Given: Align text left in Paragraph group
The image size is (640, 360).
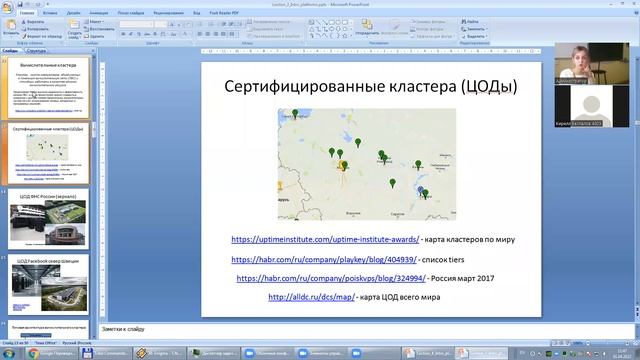Looking at the screenshot, I should tap(200, 34).
